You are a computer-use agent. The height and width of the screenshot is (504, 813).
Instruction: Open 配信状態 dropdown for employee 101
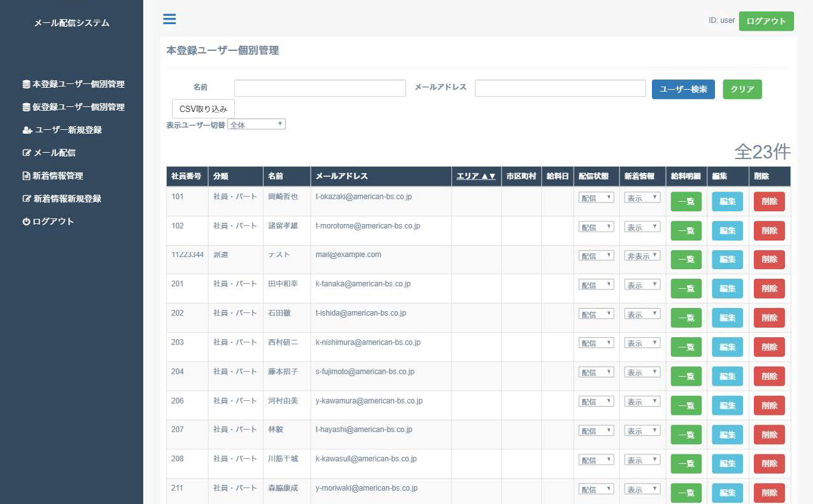click(x=596, y=198)
